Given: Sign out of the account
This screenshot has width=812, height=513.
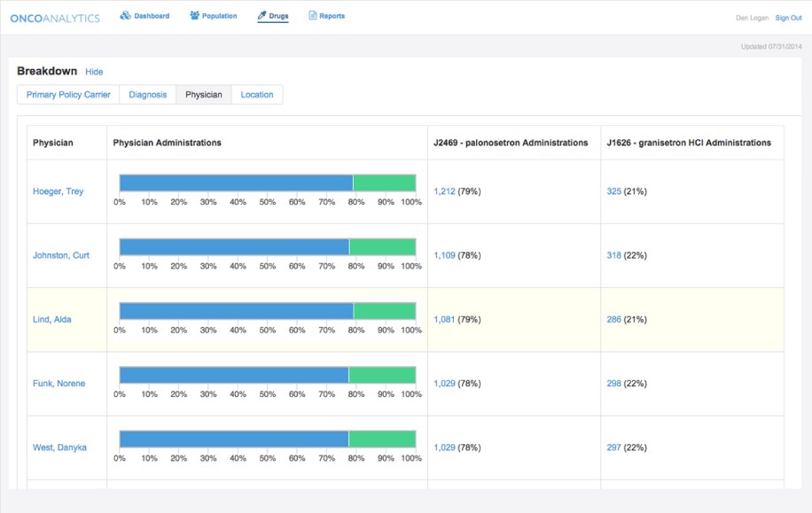Looking at the screenshot, I should [788, 18].
